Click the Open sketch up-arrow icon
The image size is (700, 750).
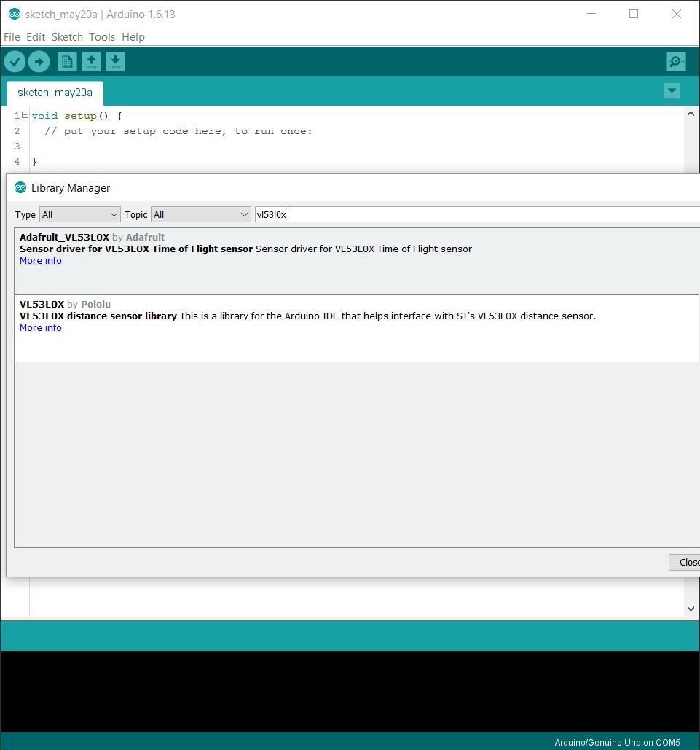91,62
